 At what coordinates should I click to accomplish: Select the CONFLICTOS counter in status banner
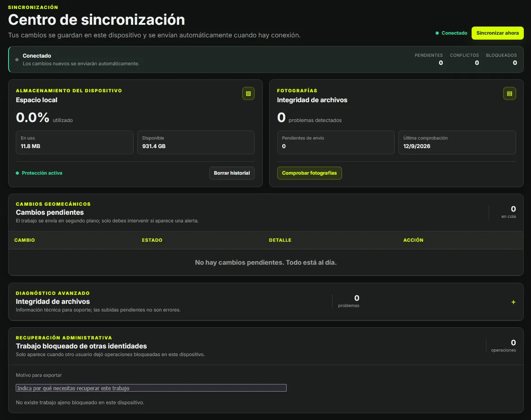[464, 59]
